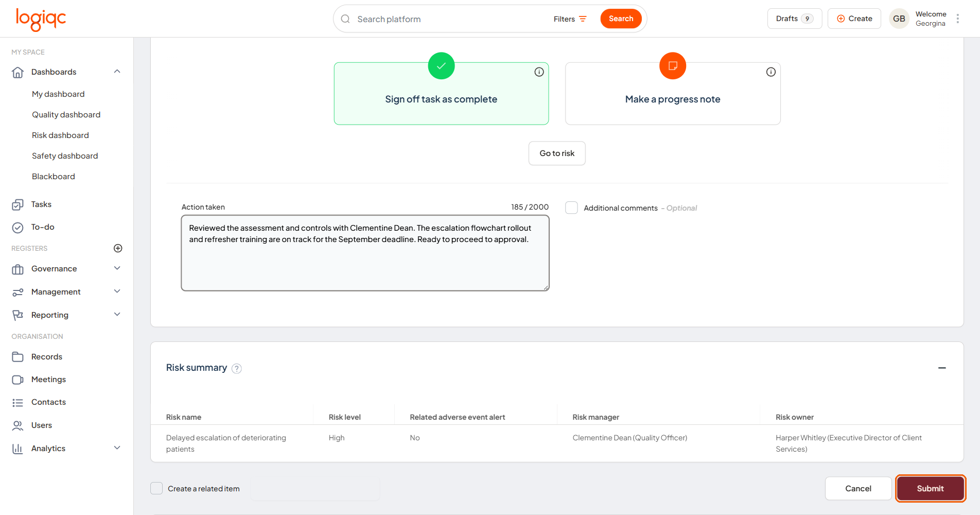980x515 pixels.
Task: Open Risk dashboard
Action: point(60,135)
